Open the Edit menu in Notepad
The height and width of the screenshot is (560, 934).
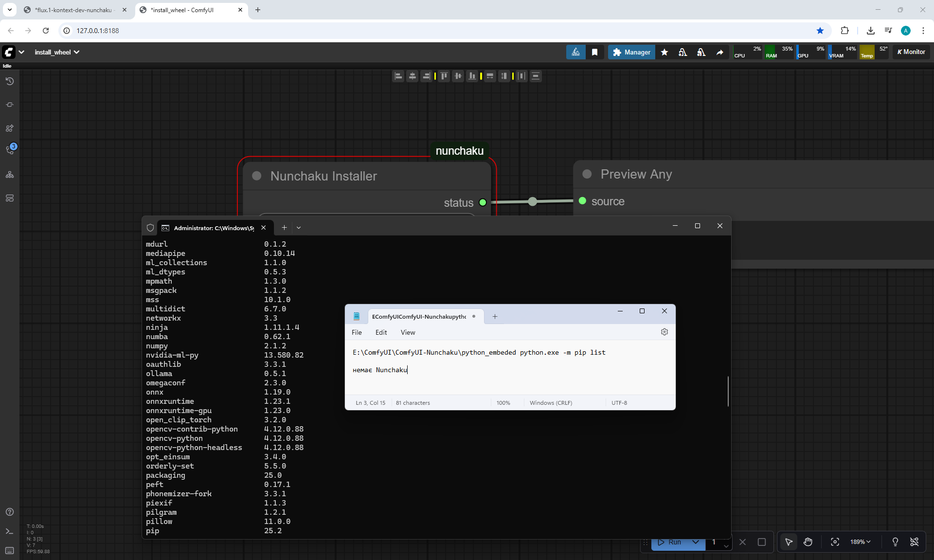(381, 332)
